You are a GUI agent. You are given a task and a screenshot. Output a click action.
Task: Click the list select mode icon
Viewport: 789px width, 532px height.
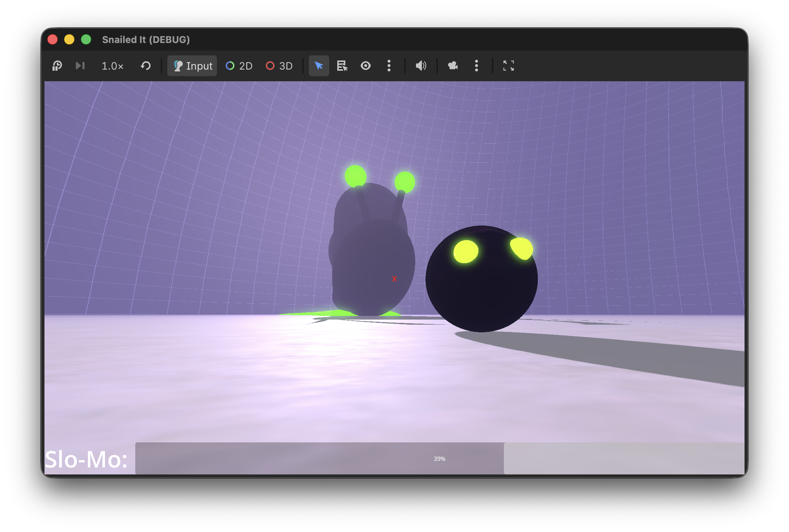point(342,66)
